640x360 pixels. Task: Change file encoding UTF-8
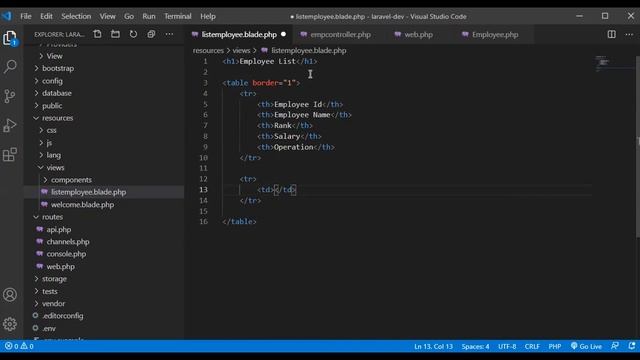pos(507,346)
